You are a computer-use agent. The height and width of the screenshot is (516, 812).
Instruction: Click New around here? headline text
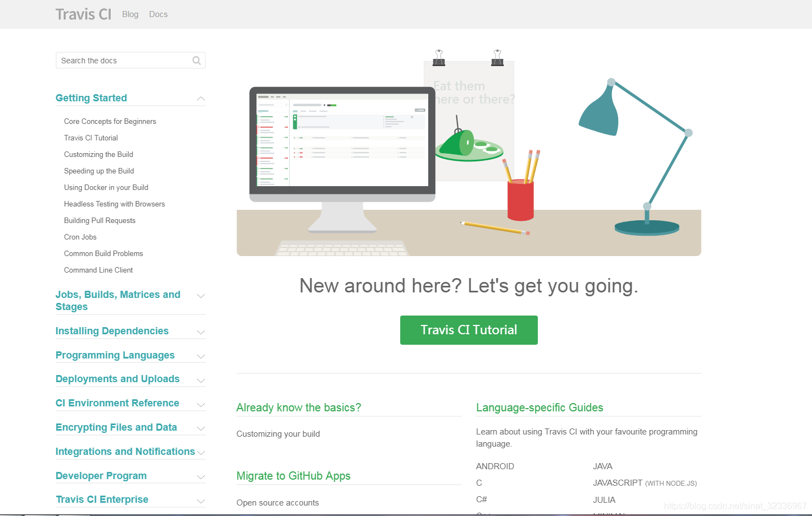point(469,286)
